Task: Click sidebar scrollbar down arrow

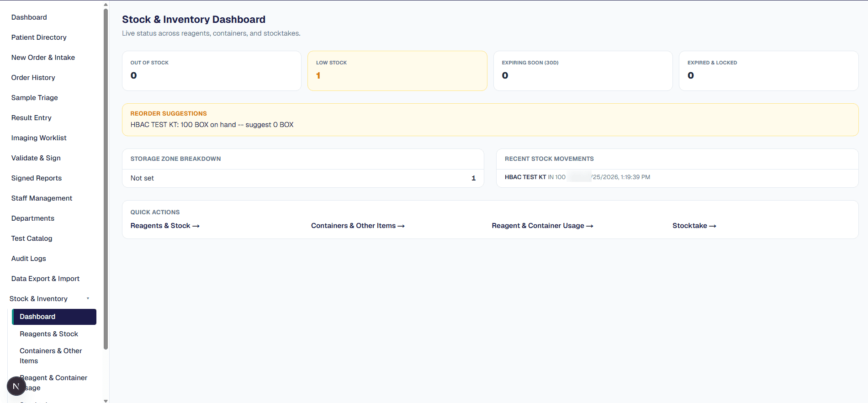Action: point(106,400)
